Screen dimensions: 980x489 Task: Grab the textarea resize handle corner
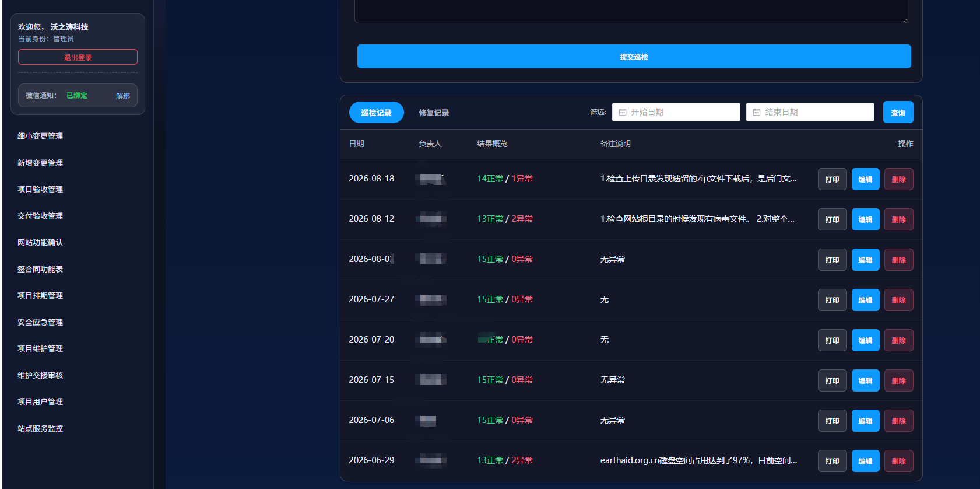(x=905, y=20)
